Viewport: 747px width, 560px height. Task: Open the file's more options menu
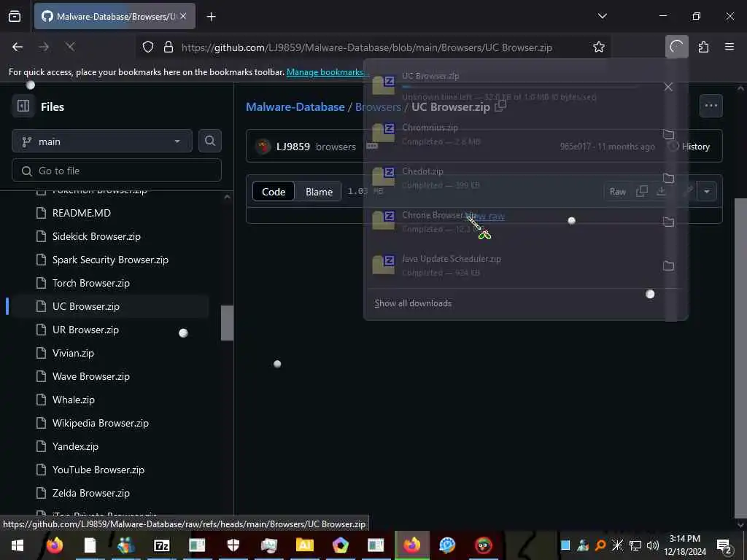[x=711, y=106]
